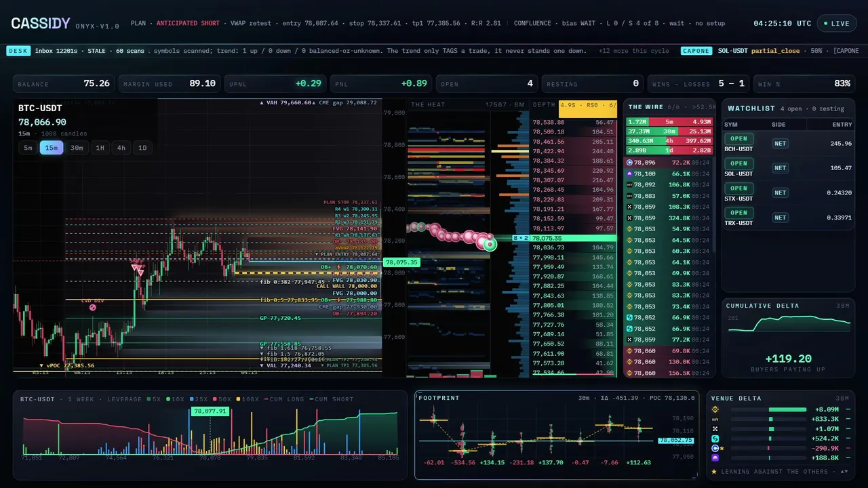Toggle the 25X leverage legend
Viewport: 868px width, 488px height.
click(x=198, y=399)
